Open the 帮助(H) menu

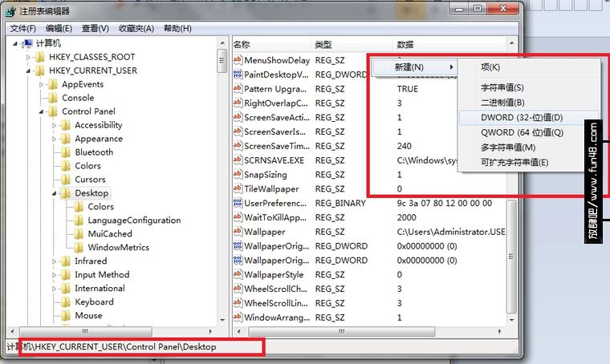point(177,28)
